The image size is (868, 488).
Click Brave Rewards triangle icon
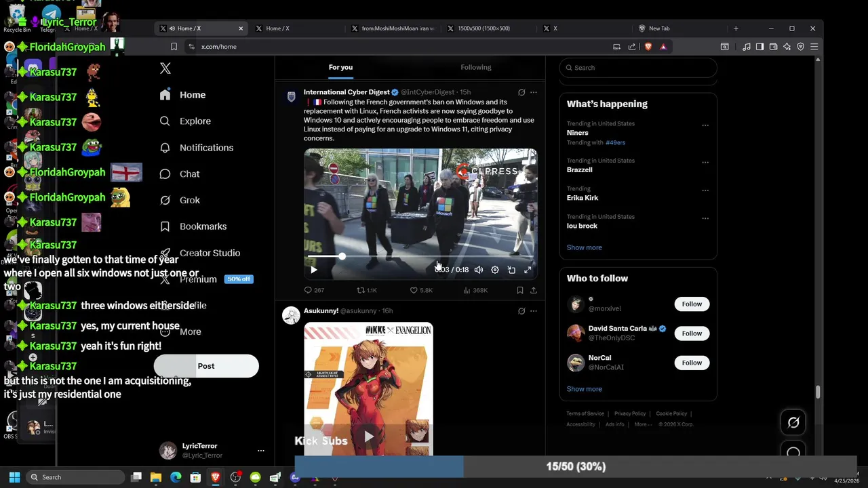tap(663, 47)
